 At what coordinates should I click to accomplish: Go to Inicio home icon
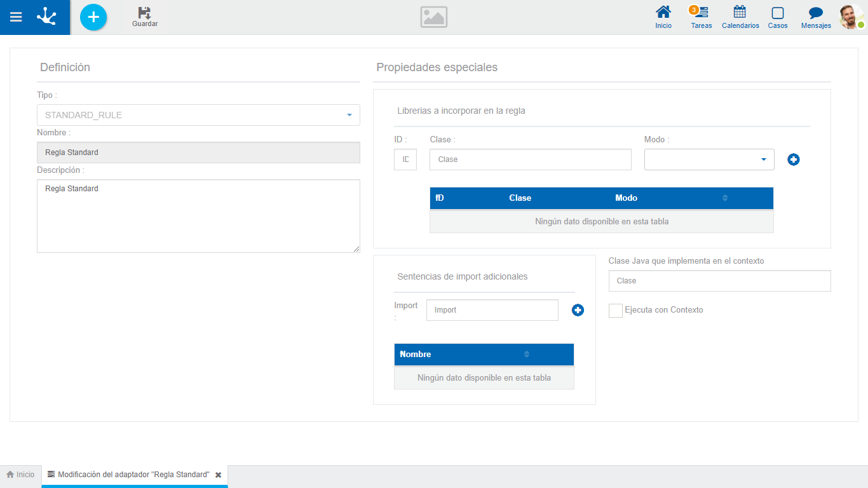tap(663, 17)
